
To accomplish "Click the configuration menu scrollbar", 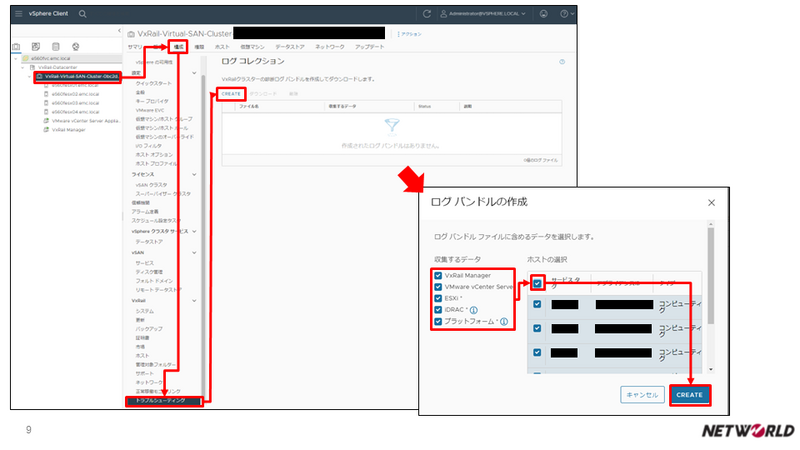I will 204,235.
